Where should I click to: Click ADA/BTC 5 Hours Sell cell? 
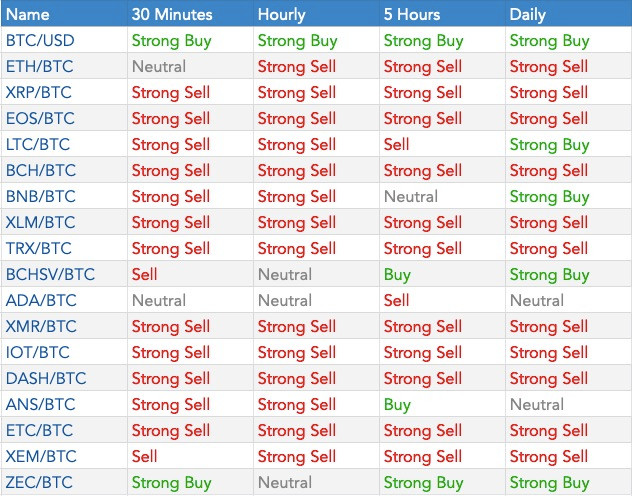click(397, 301)
